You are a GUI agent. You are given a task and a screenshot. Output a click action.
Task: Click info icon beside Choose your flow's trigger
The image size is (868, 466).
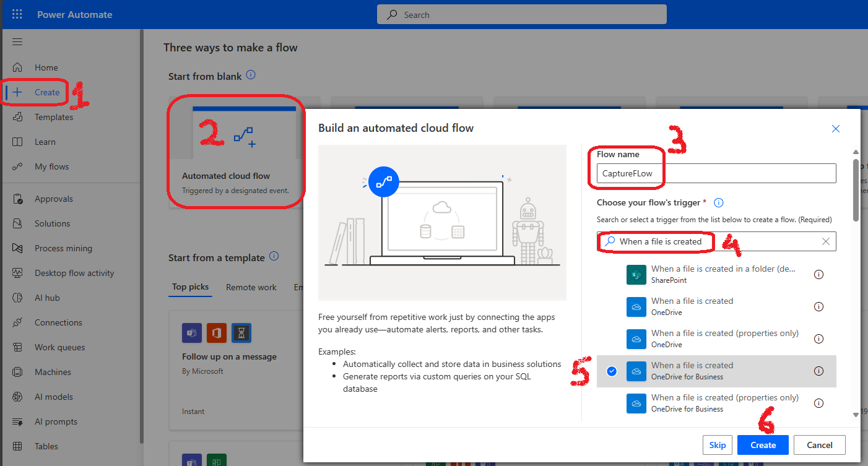coord(719,202)
